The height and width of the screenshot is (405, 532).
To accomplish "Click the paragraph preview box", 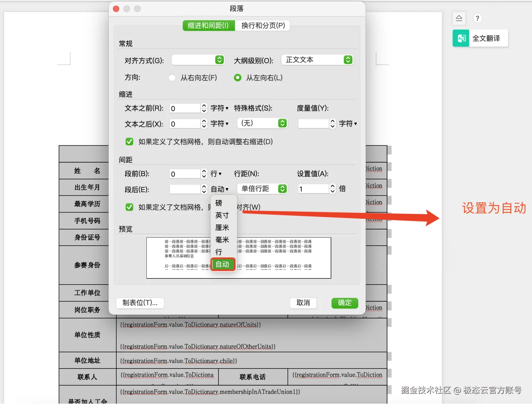I will [239, 258].
